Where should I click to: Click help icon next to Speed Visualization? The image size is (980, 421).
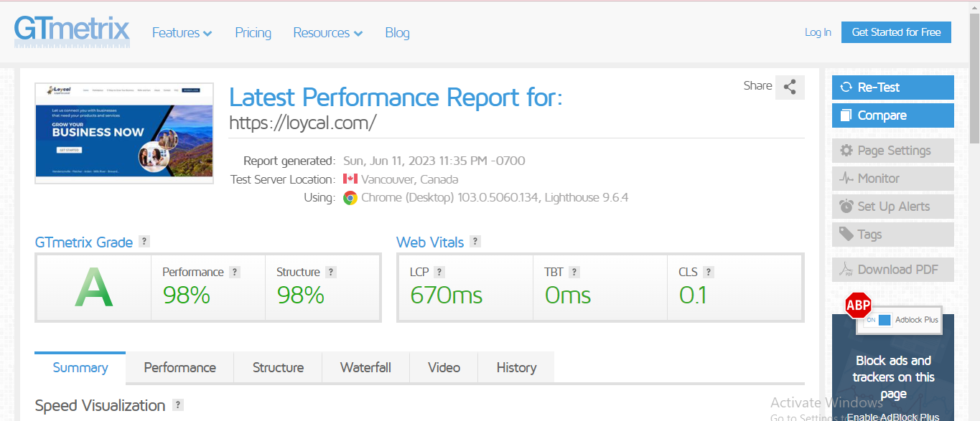coord(177,405)
